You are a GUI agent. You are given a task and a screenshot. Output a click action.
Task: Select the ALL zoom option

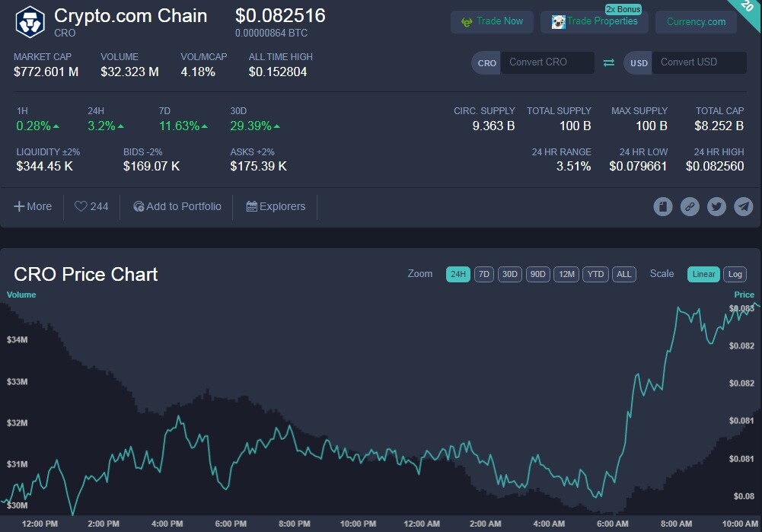pyautogui.click(x=624, y=274)
